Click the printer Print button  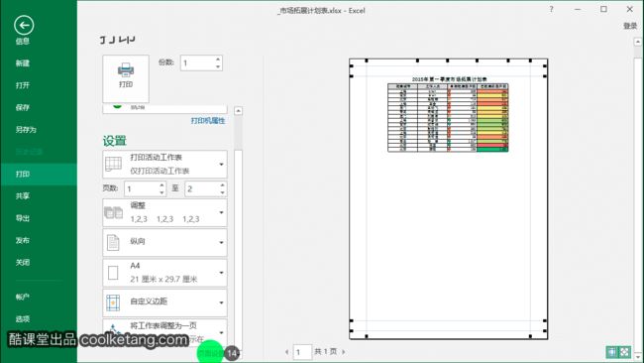click(126, 78)
